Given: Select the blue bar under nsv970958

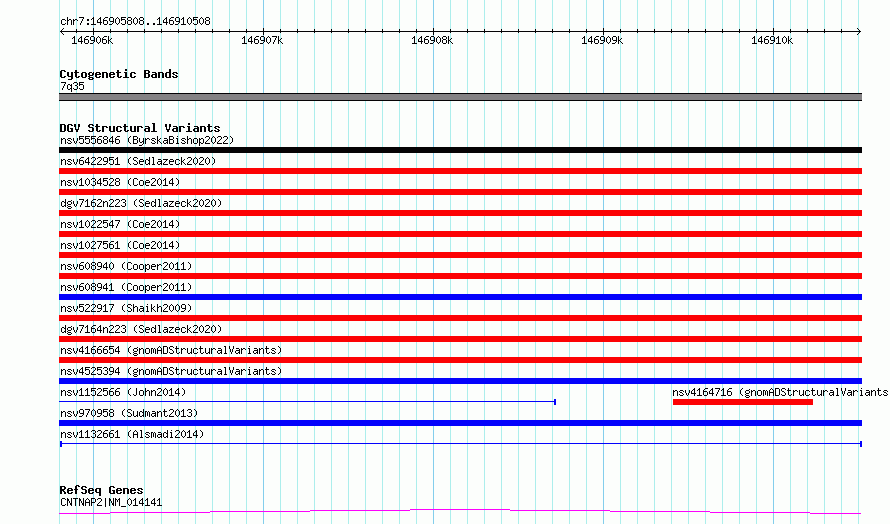Looking at the screenshot, I should (460, 423).
